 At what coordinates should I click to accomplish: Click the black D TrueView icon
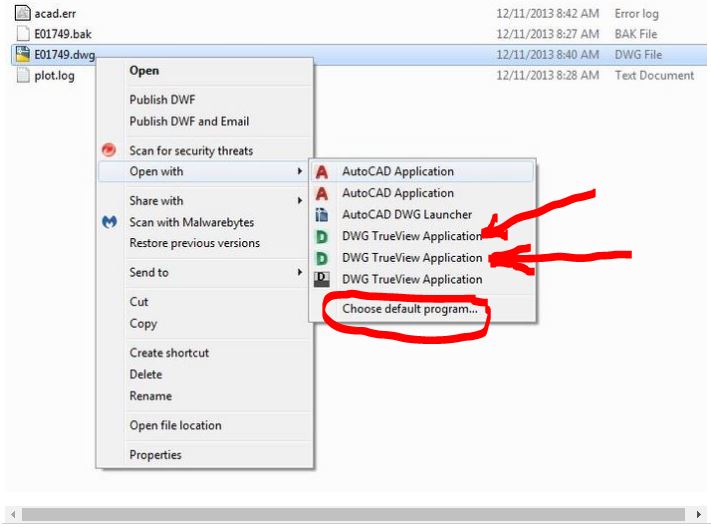point(321,279)
